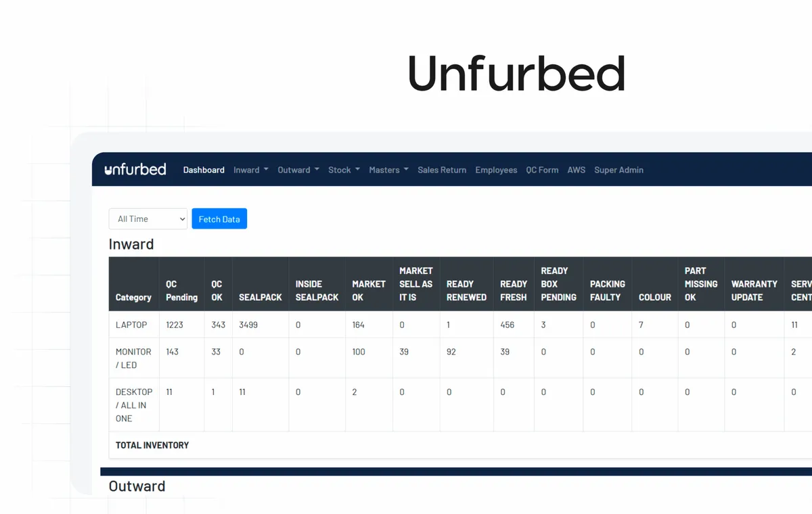Open the Stock dropdown menu
Image resolution: width=812 pixels, height=514 pixels.
click(x=344, y=170)
